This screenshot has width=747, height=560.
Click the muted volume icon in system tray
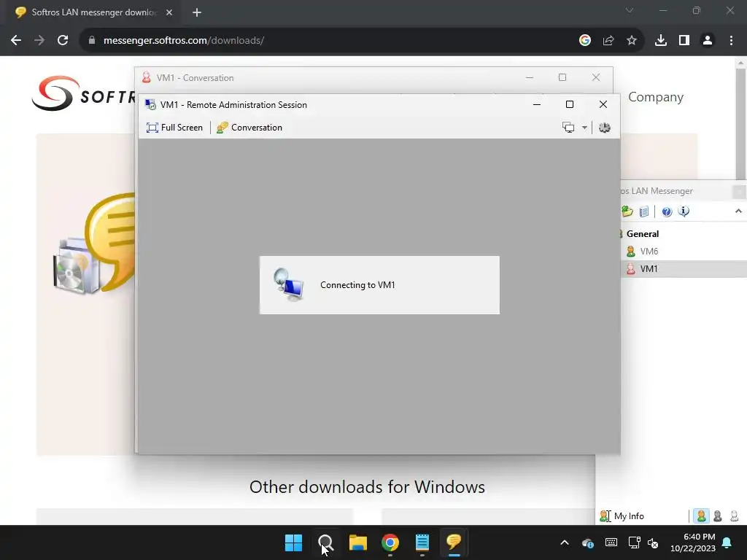point(653,542)
